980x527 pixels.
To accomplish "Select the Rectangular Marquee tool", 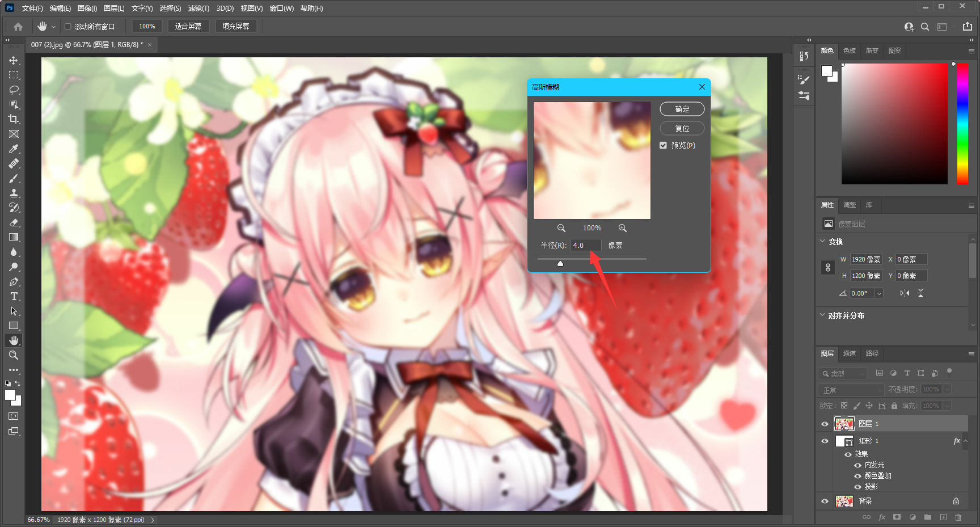I will tap(14, 75).
